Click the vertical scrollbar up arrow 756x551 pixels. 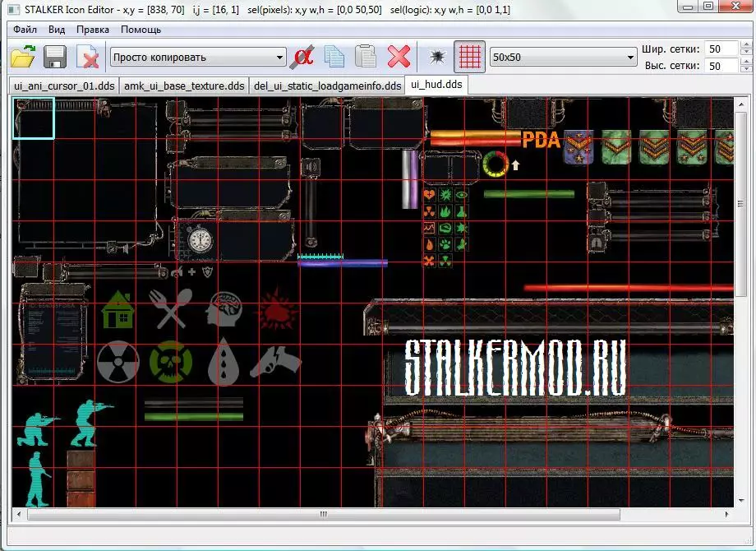740,104
